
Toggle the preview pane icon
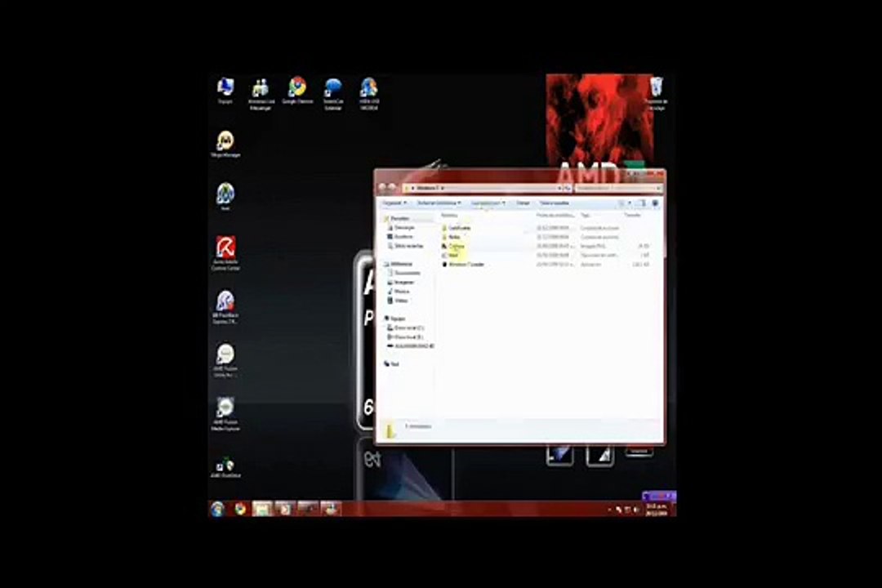(642, 203)
